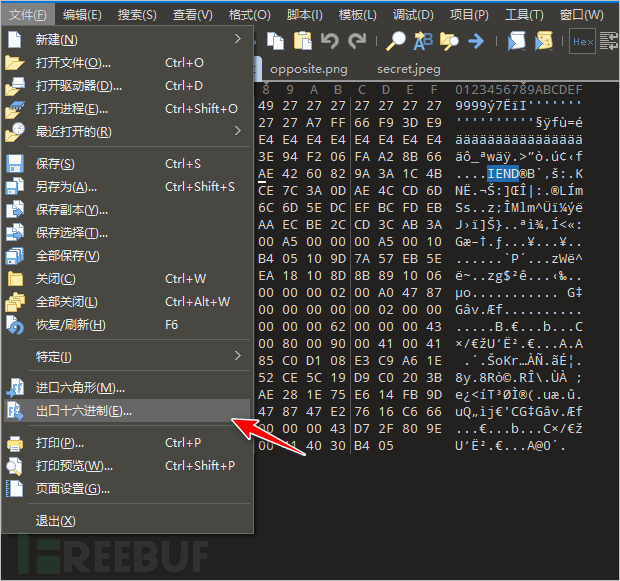
Task: Expand the 最近打开的(R) submenu arrow
Action: (238, 131)
